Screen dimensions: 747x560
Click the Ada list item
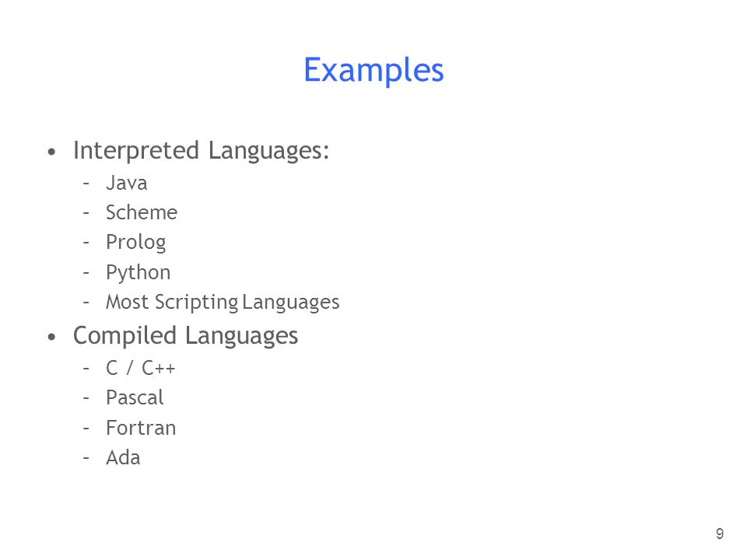tap(123, 457)
